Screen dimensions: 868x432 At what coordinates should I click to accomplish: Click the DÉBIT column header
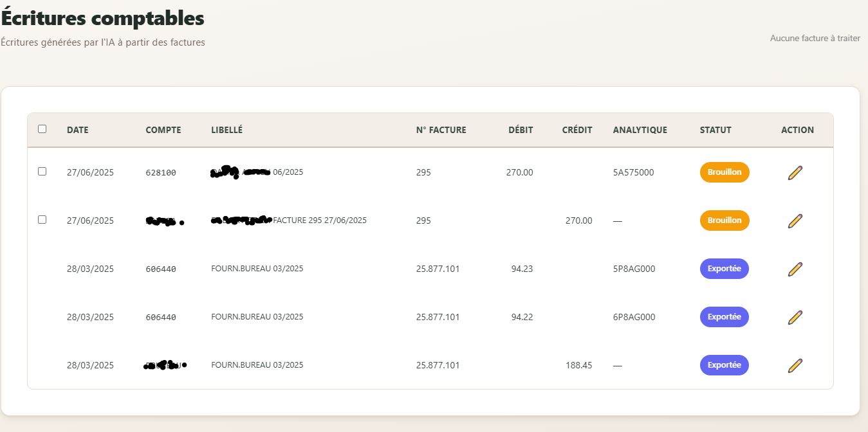tap(521, 130)
